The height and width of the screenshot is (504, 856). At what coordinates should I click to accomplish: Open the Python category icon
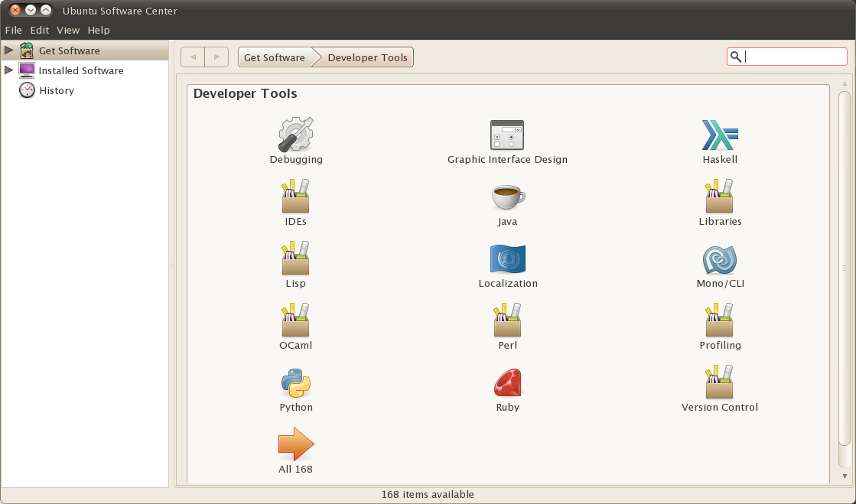pos(296,382)
